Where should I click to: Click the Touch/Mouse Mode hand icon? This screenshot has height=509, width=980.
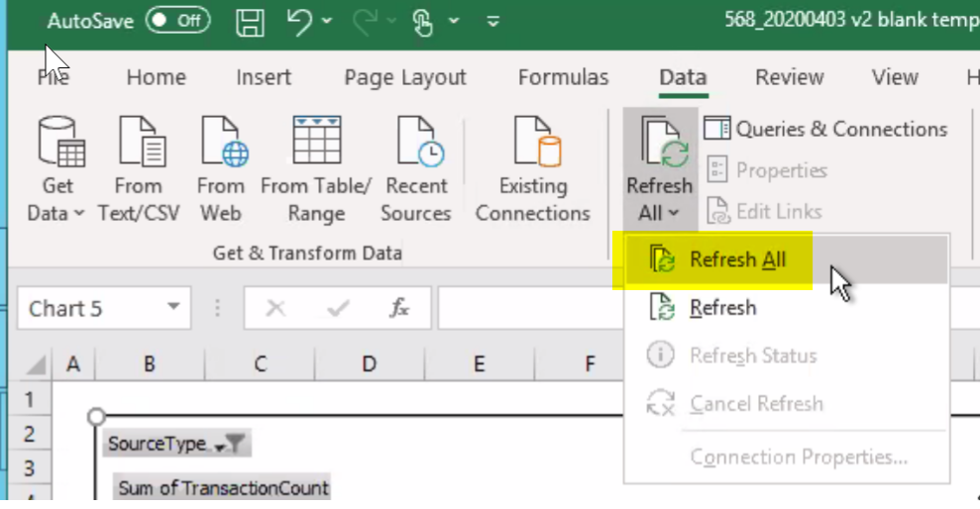pyautogui.click(x=424, y=22)
